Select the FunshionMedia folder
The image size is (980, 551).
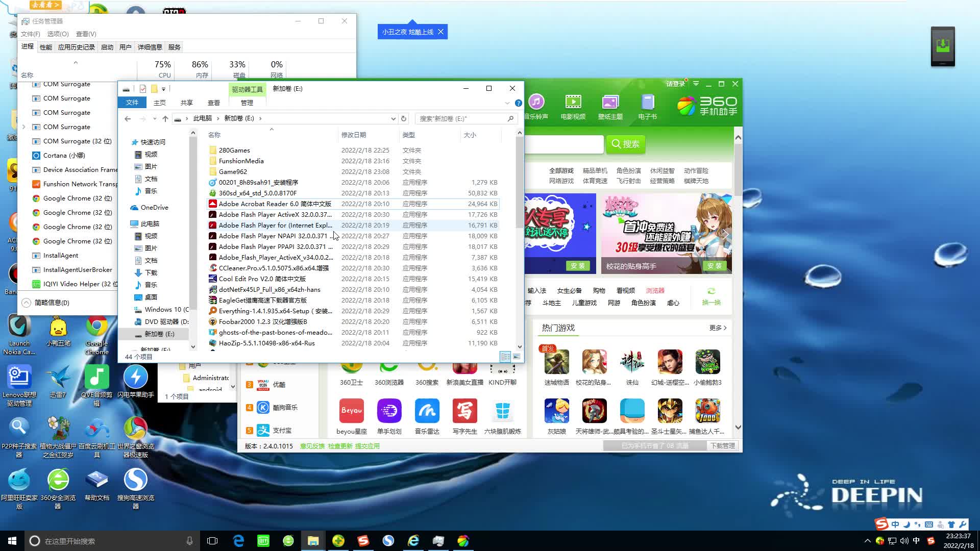click(x=241, y=161)
